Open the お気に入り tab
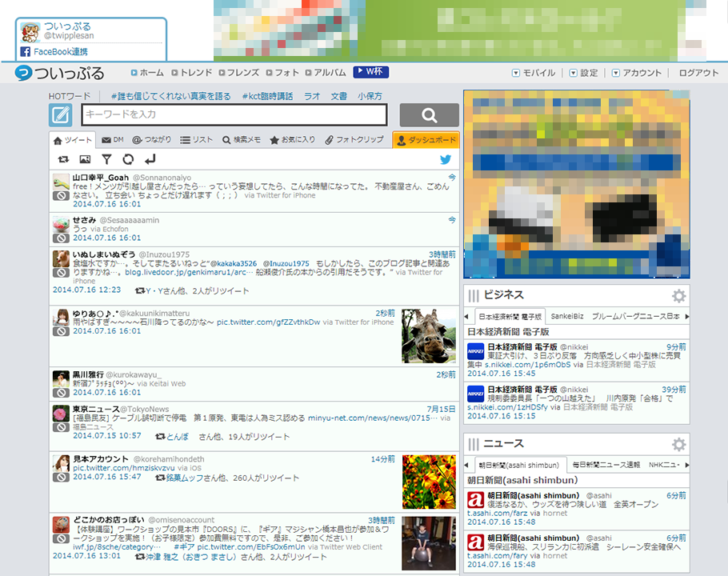This screenshot has height=576, width=728. coord(292,140)
